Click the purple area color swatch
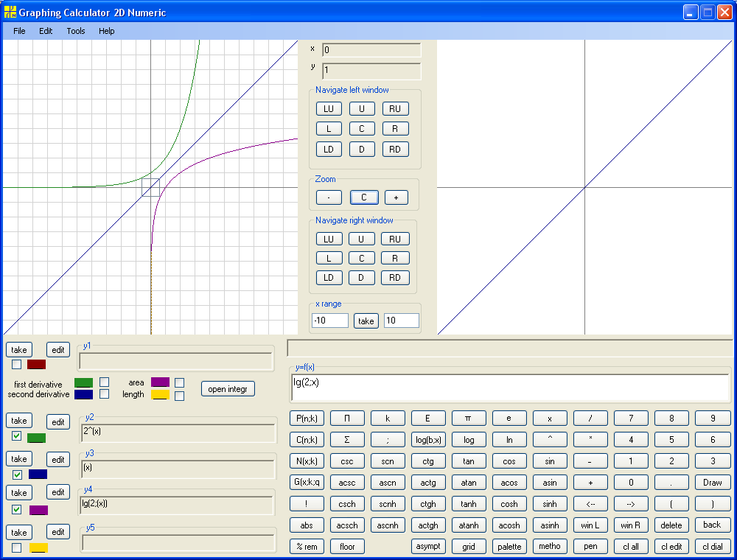 pos(160,382)
